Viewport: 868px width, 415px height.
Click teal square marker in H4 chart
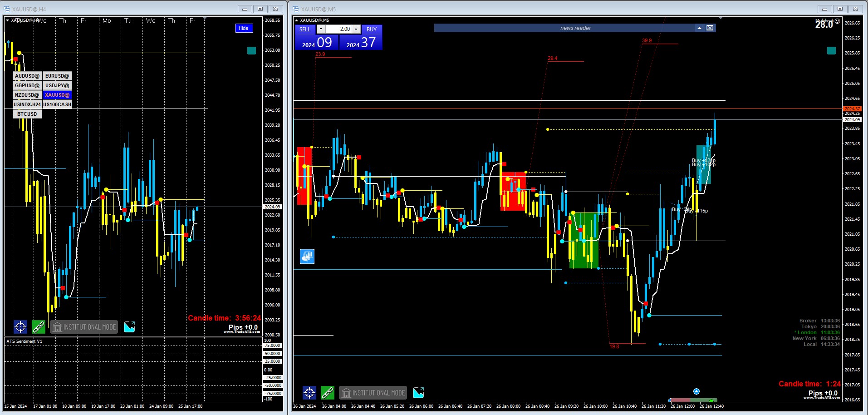[251, 50]
